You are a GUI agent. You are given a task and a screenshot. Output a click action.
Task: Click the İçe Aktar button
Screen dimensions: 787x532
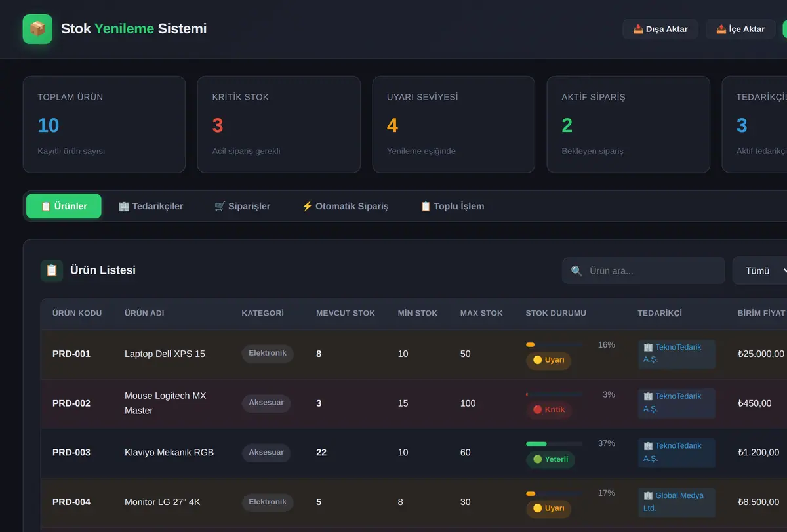740,29
